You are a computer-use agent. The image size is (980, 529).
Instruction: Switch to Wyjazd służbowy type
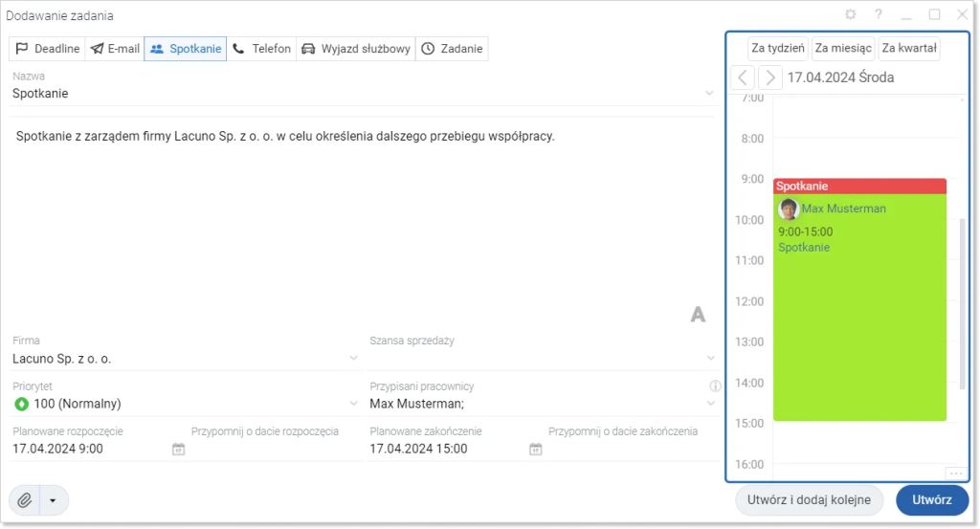356,49
